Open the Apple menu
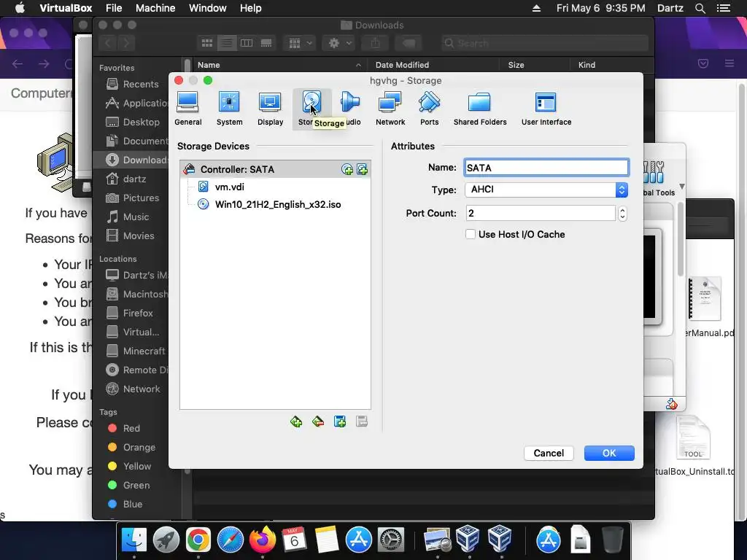 tap(20, 8)
